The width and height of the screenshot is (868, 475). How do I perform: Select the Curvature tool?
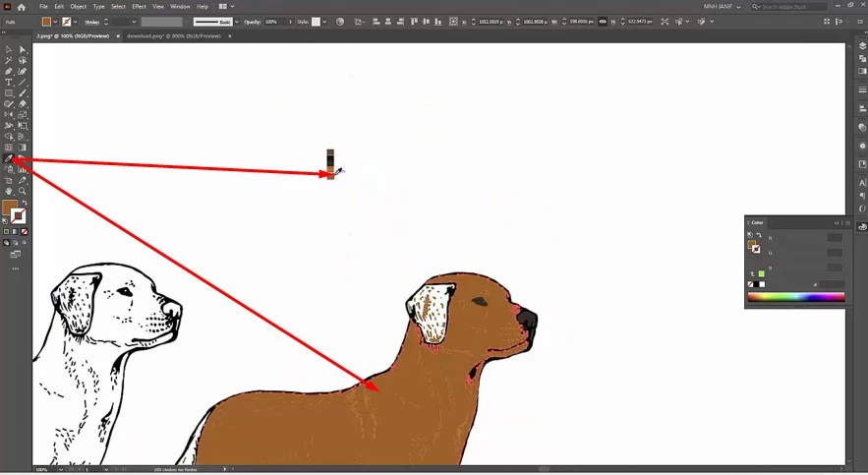23,72
